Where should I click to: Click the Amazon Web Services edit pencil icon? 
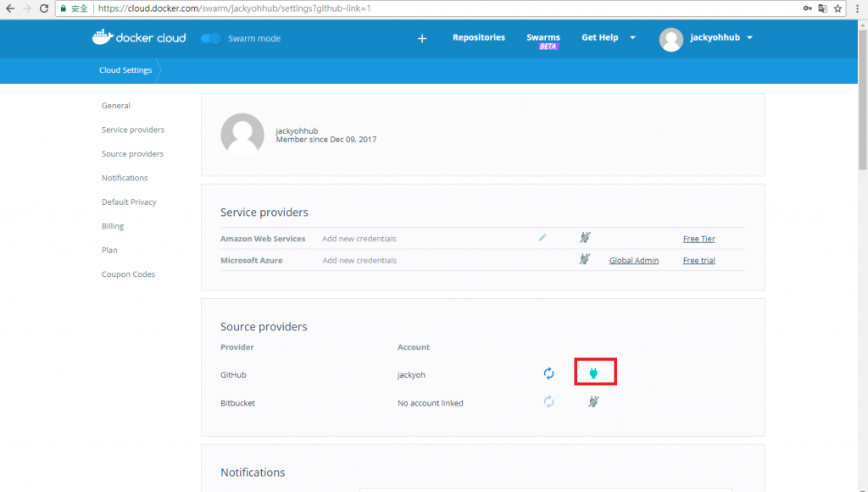coord(542,238)
